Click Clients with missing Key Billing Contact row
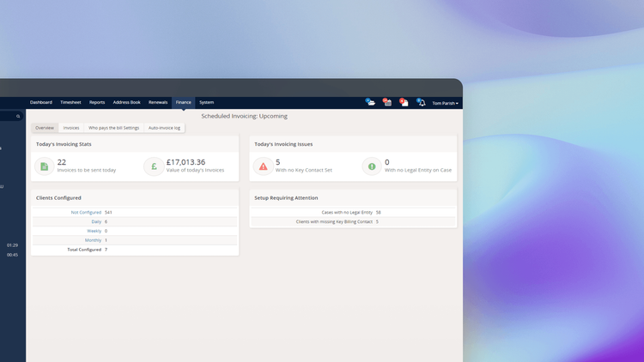Viewport: 644px width, 362px height. point(353,221)
